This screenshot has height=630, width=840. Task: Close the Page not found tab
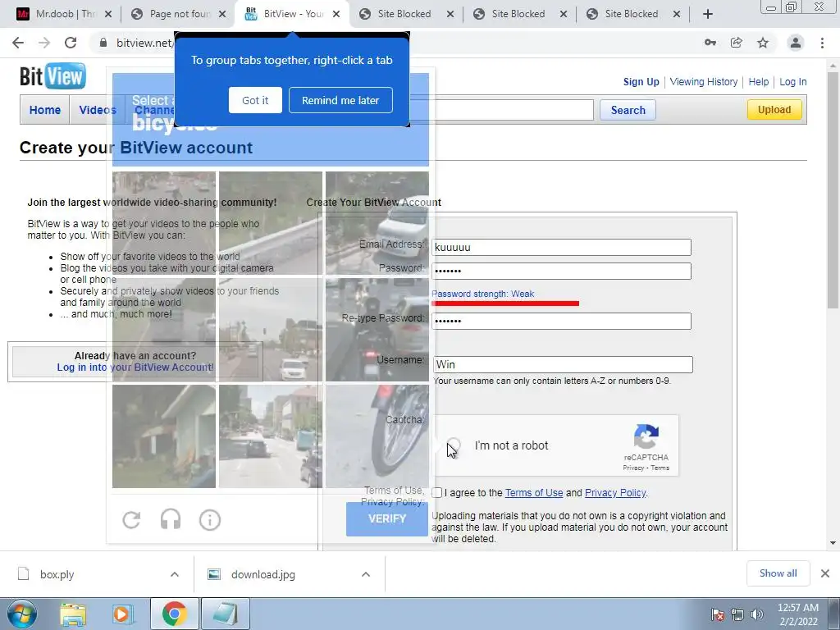pos(223,14)
